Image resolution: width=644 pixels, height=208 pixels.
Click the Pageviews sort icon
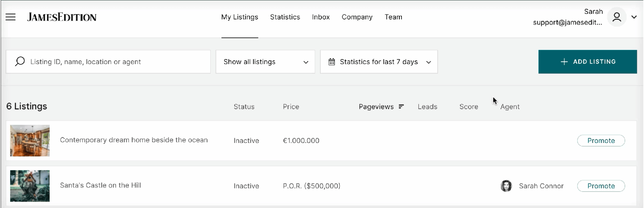(401, 107)
